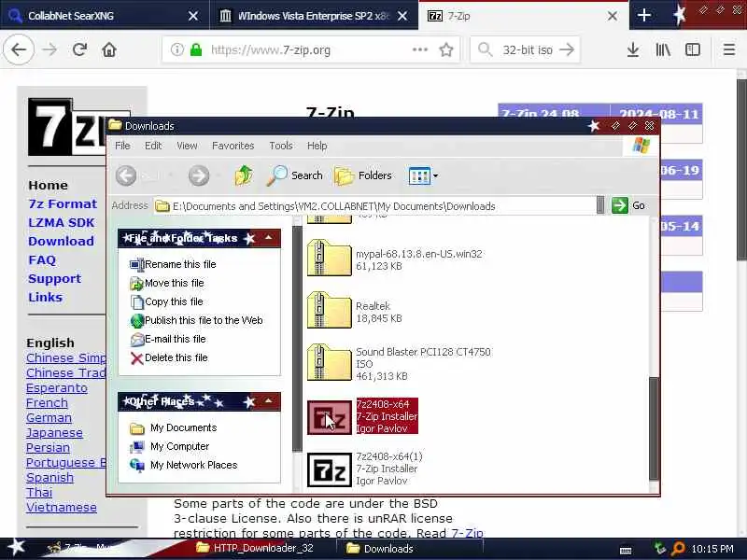
Task: Click Explorer Back button in Downloads window
Action: coord(126,175)
